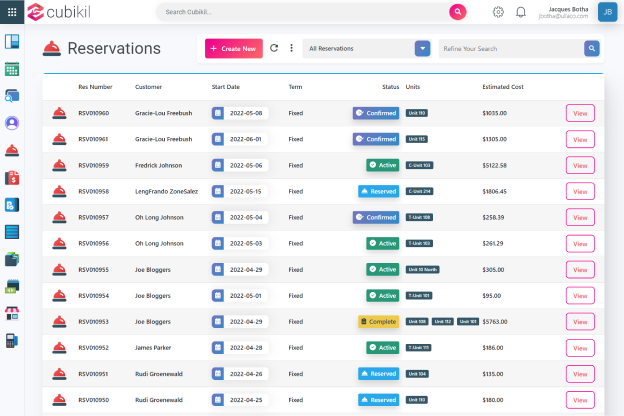Click the pink search button in top bar
Image resolution: width=624 pixels, height=416 pixels.
(458, 12)
